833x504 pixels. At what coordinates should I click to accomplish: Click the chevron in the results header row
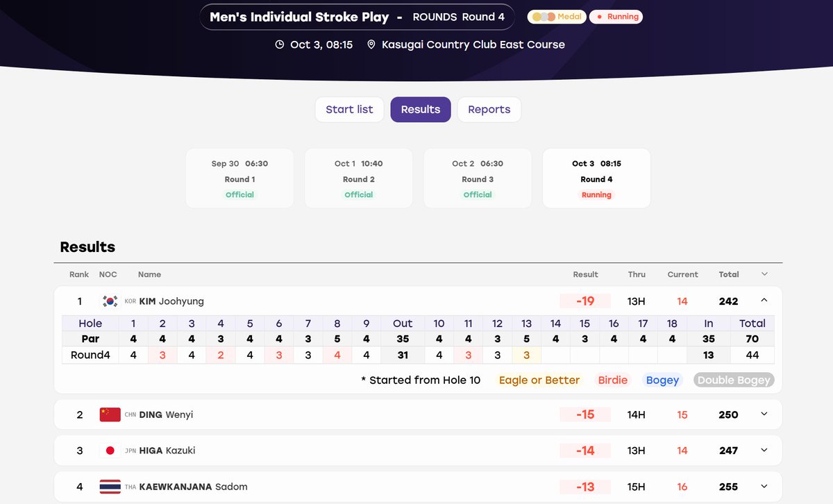(764, 274)
